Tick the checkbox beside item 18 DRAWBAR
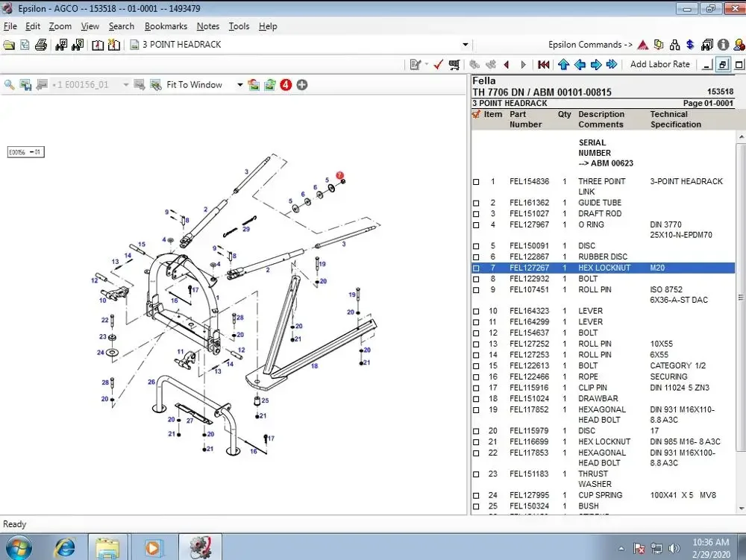Screen dimensions: 746x560 click(x=477, y=399)
